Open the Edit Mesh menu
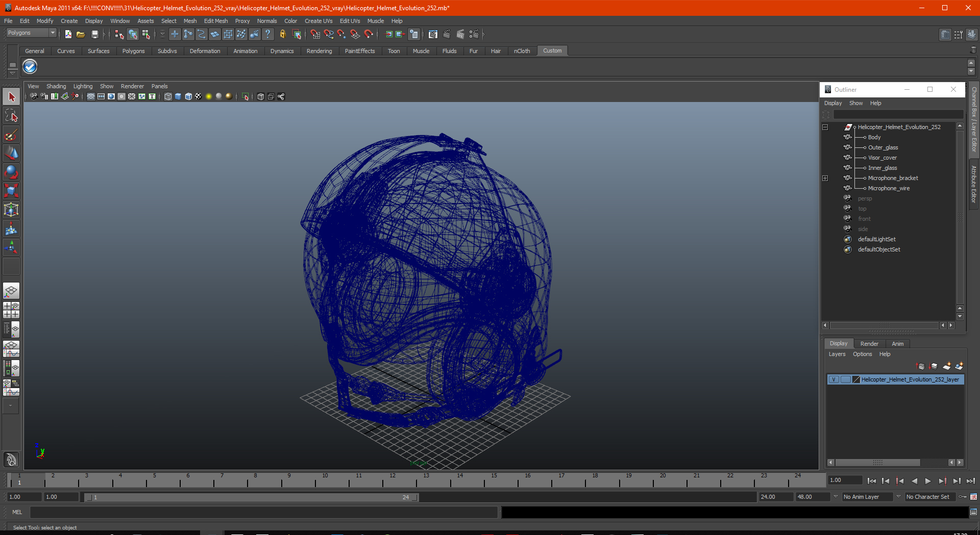The image size is (980, 535). [x=216, y=21]
